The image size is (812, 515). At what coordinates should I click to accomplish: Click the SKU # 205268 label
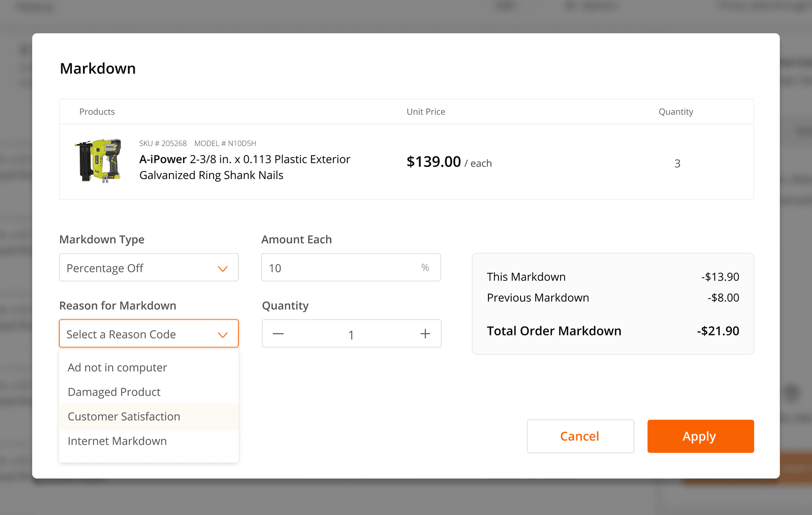(163, 143)
